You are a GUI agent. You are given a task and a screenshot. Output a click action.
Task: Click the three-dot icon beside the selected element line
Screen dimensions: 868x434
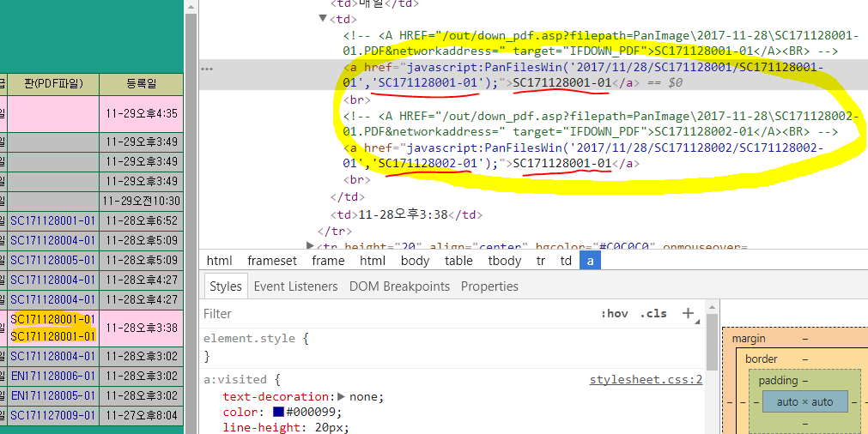coord(207,68)
